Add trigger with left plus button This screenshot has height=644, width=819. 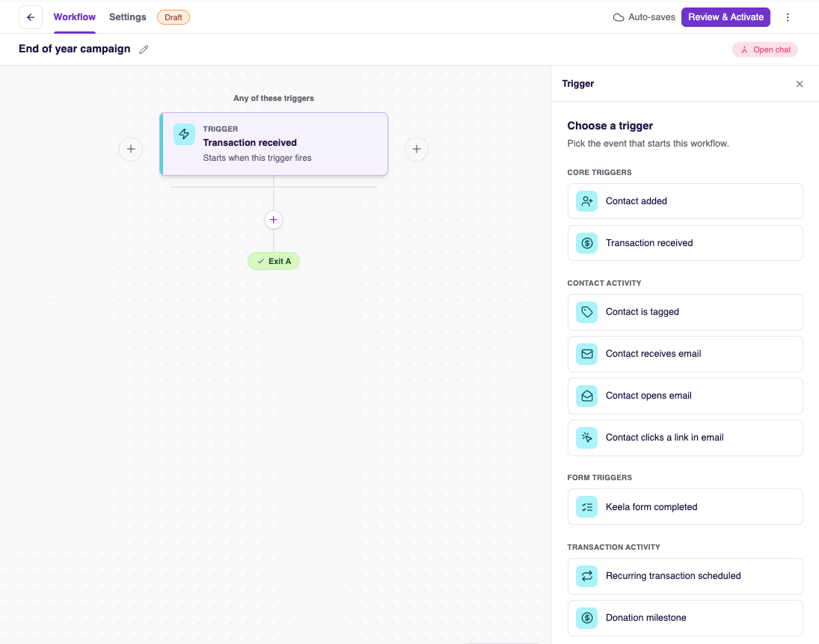point(131,150)
